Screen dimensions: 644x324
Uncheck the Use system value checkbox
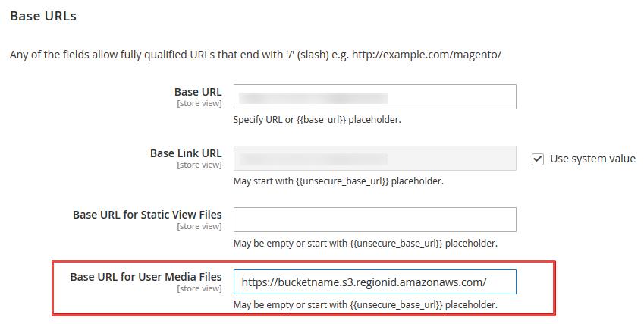click(538, 159)
